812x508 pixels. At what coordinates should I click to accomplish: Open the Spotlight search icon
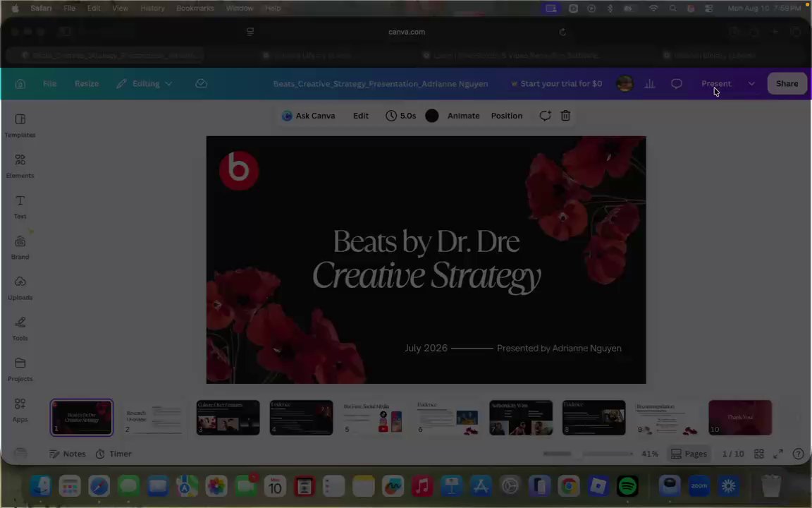click(672, 8)
